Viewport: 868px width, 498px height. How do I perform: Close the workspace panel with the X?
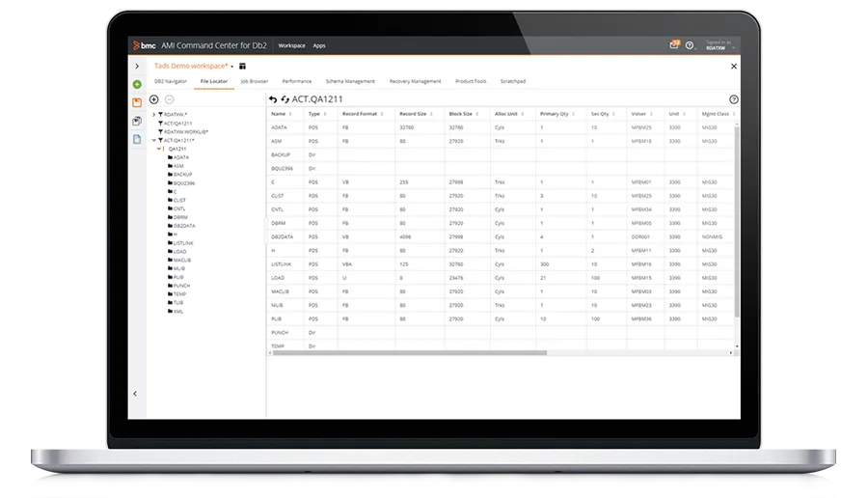[734, 66]
